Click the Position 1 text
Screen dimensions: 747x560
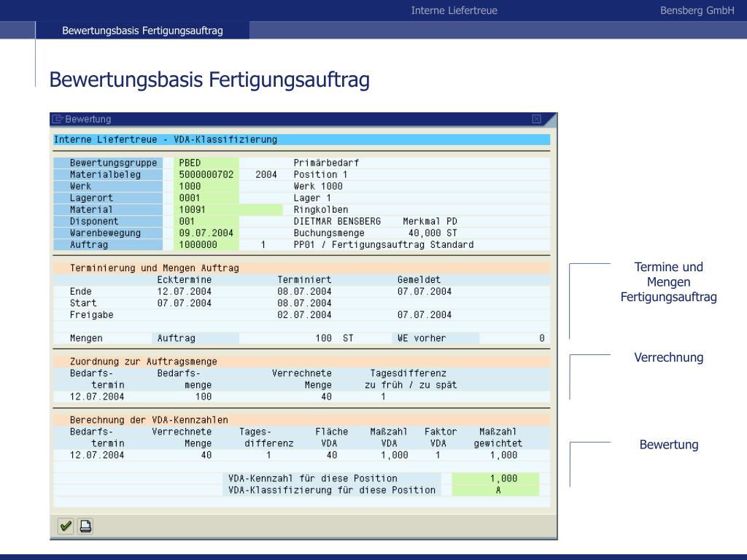[320, 175]
